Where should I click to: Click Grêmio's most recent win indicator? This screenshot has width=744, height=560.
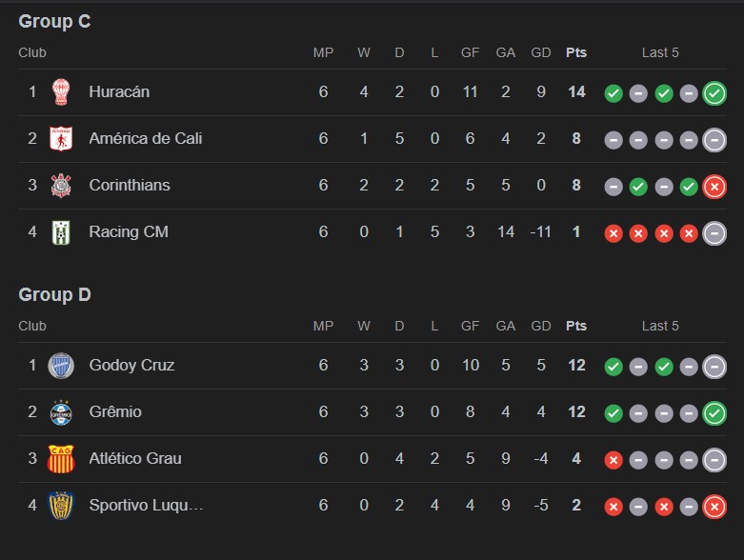[714, 413]
